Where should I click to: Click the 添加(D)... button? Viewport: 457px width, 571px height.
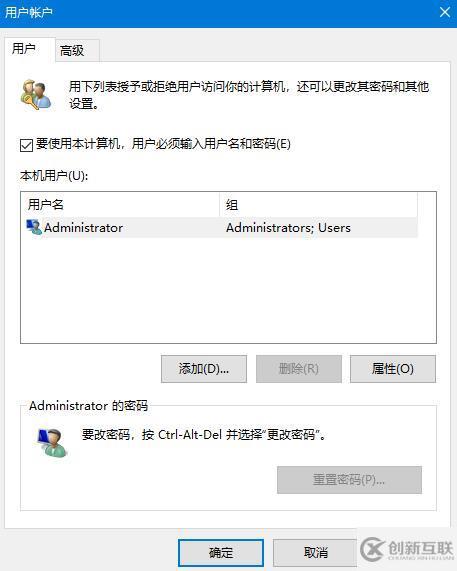204,369
